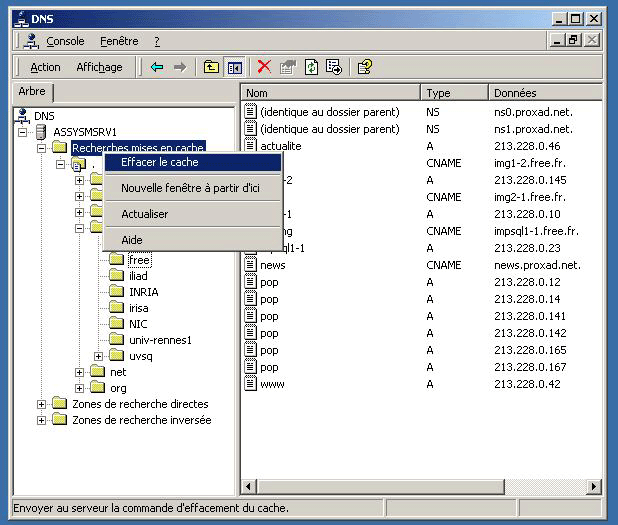Expand the net folder node
This screenshot has height=525, width=618.
click(80, 372)
